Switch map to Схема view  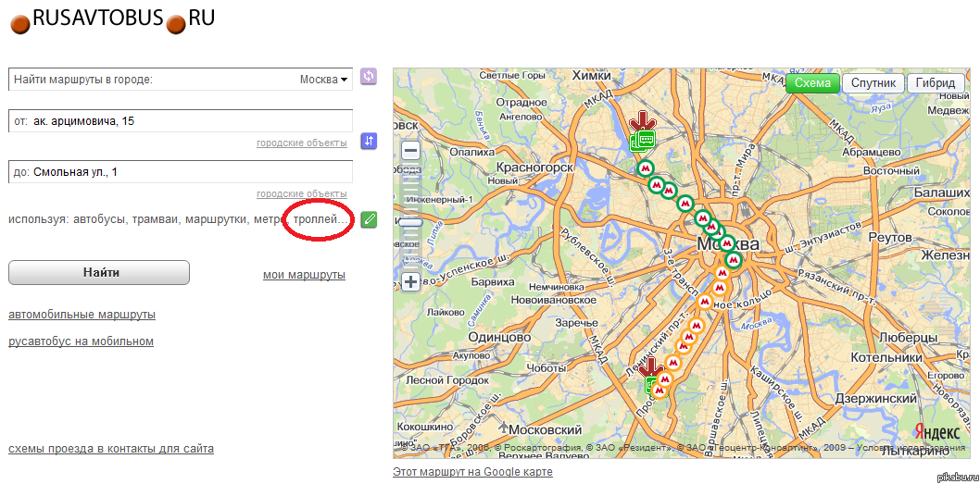point(812,83)
